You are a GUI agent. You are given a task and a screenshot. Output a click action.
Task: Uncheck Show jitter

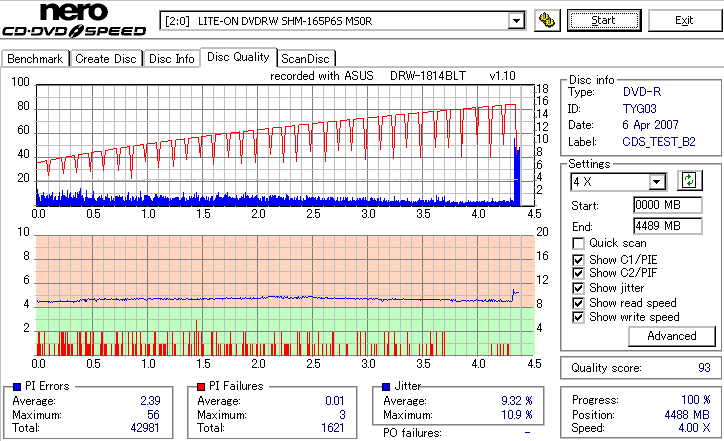(x=578, y=288)
